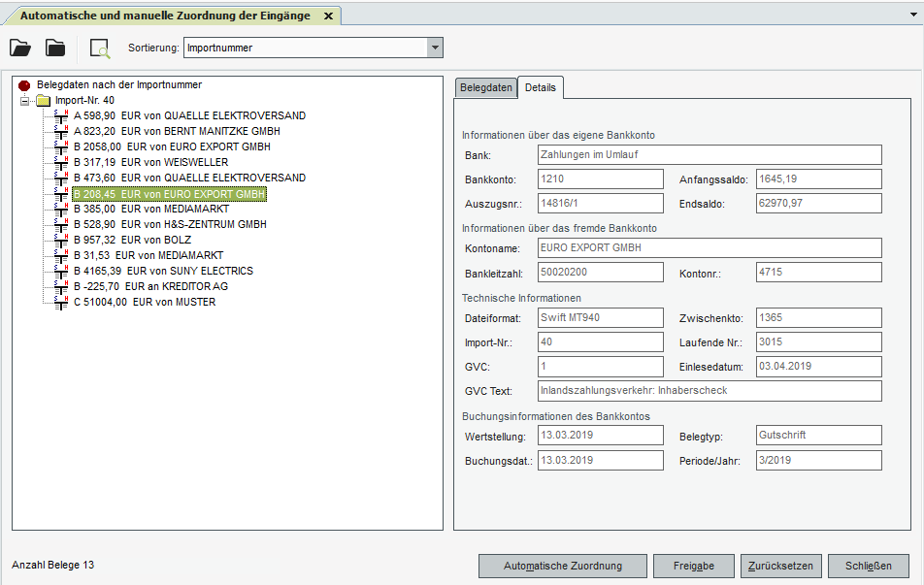Click the Auszugsnr. field showing 14816/1
Screen dimensions: 924x585
(601, 204)
